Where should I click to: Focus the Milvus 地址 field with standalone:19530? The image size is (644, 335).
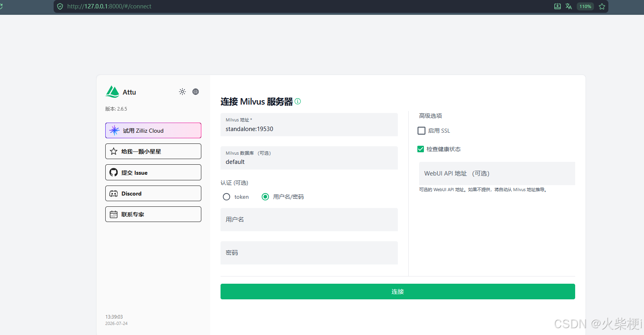309,125
